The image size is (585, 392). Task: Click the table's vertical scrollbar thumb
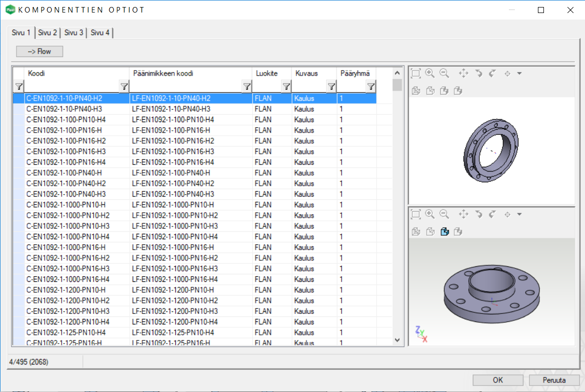[397, 85]
